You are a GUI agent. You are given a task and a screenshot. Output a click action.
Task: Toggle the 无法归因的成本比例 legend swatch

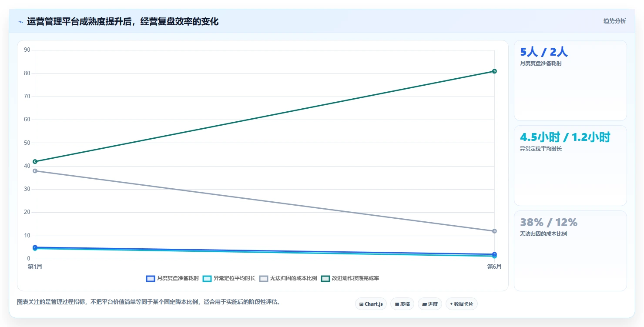[264, 279]
